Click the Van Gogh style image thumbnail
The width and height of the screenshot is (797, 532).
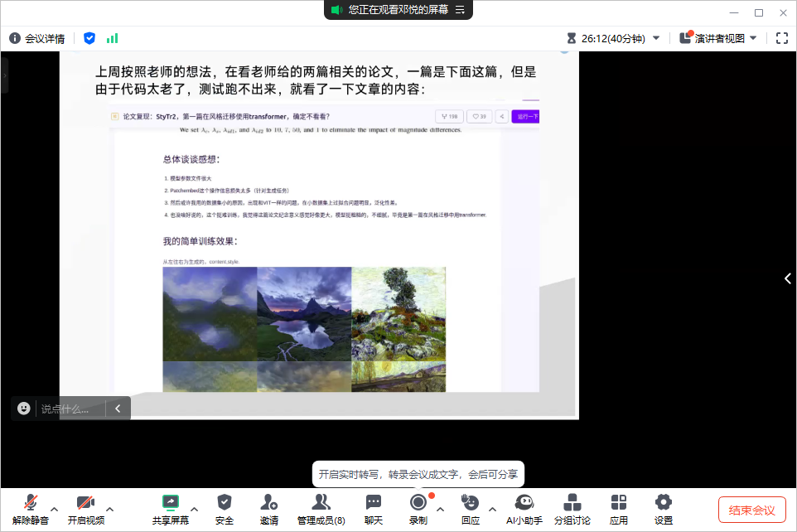(398, 314)
